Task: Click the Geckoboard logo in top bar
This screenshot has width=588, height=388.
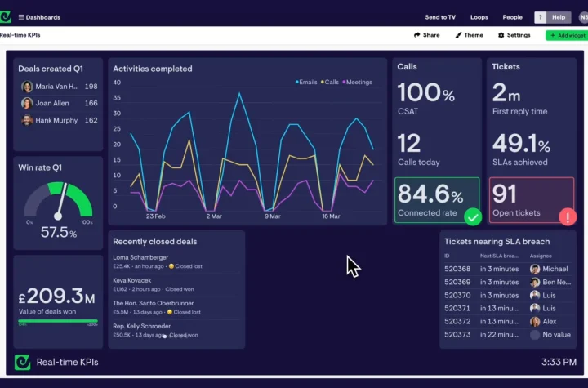Action: pos(7,16)
